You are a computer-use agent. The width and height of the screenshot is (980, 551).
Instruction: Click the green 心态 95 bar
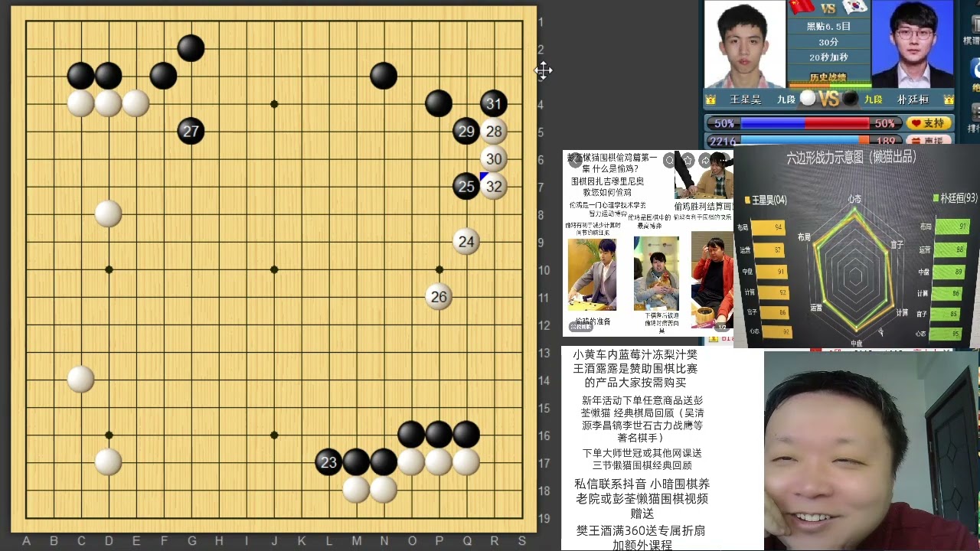point(946,334)
